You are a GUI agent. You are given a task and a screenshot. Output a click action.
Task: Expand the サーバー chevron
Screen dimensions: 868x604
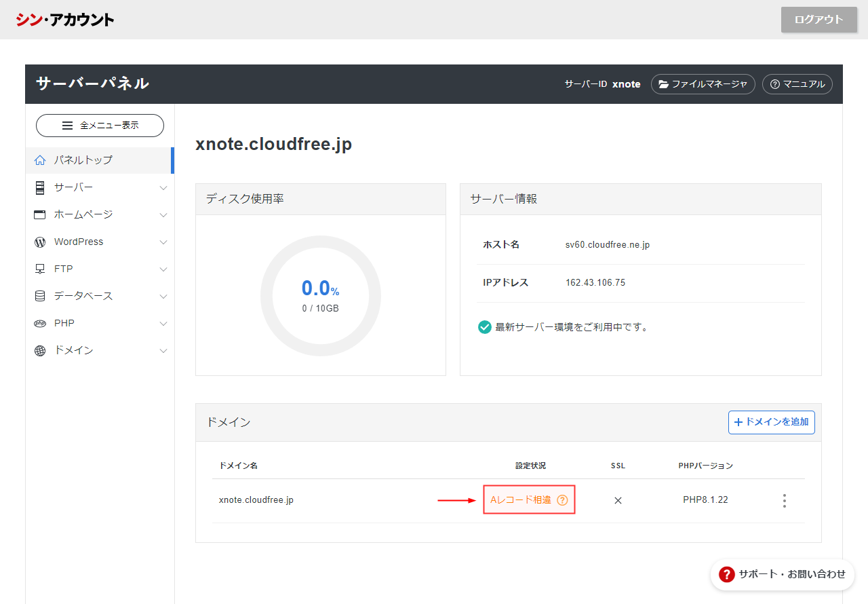coord(163,187)
